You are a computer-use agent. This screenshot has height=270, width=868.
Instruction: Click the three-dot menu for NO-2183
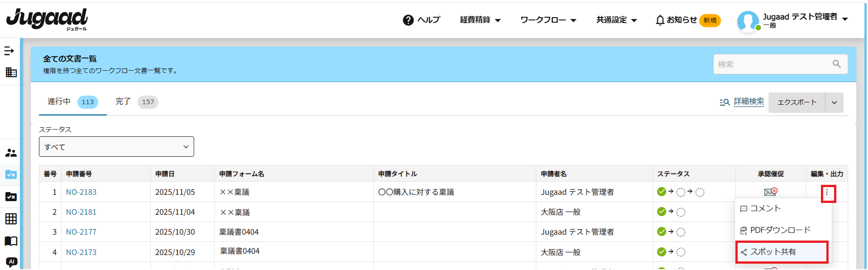(827, 193)
